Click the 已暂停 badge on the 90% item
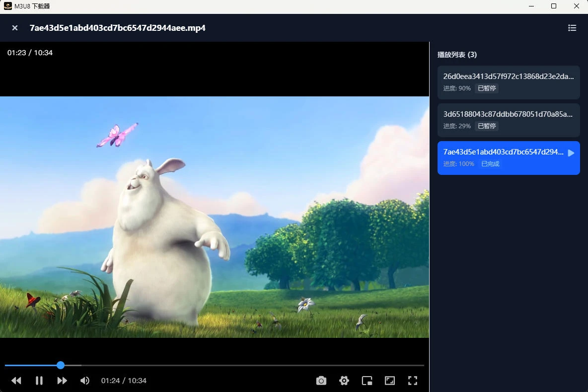 pyautogui.click(x=487, y=88)
